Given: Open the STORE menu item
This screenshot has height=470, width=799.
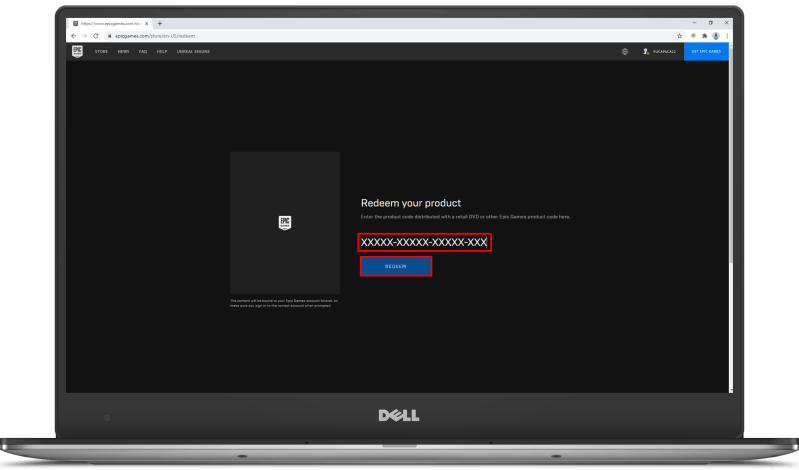Looking at the screenshot, I should point(101,51).
